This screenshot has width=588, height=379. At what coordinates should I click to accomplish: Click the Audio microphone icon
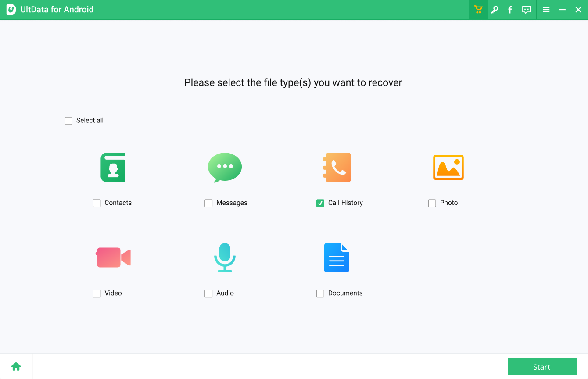225,257
